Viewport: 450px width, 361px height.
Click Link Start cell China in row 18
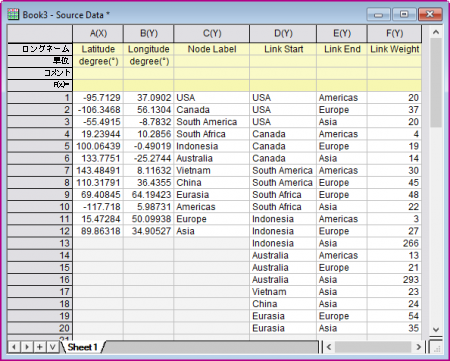click(283, 304)
